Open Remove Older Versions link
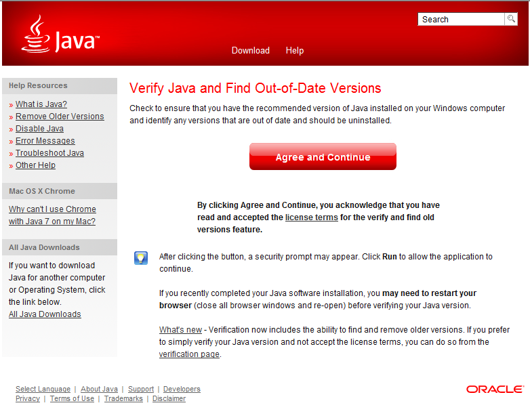Image resolution: width=530 pixels, height=420 pixels. click(x=60, y=117)
